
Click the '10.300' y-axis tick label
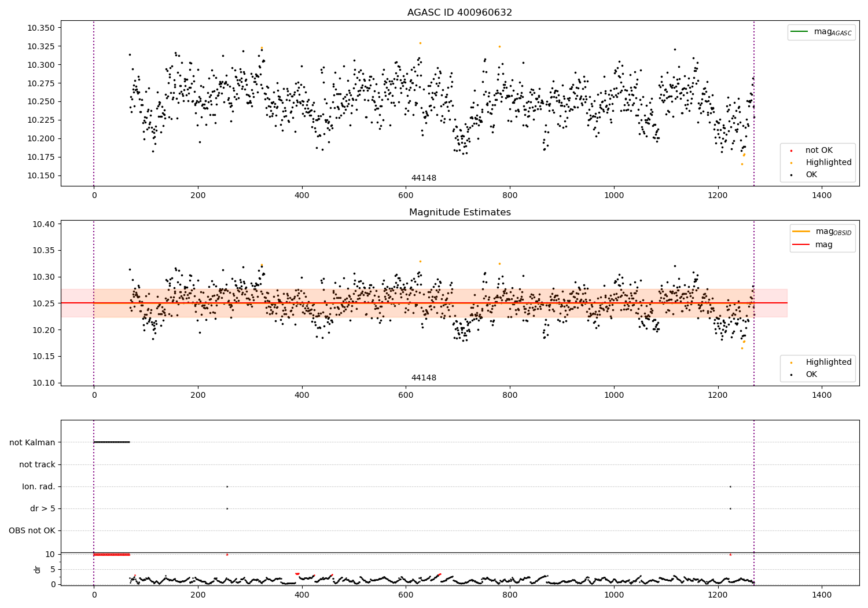pos(41,65)
